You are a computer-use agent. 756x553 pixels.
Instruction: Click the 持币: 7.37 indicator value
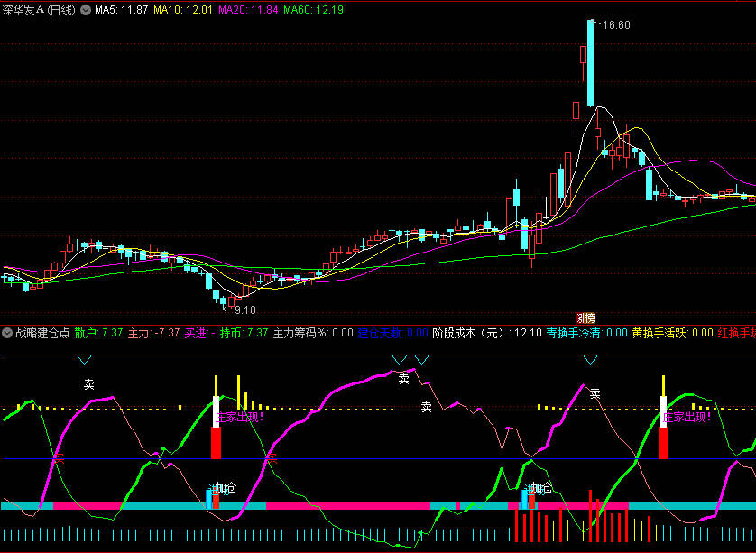[x=244, y=333]
